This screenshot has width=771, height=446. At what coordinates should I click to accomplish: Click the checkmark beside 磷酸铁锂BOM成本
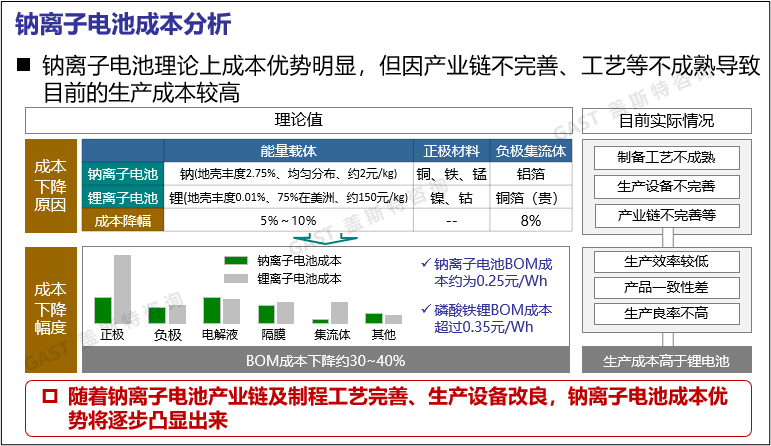(426, 309)
